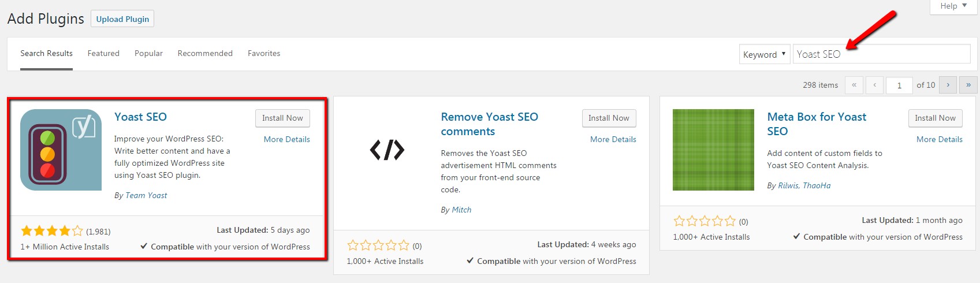Image resolution: width=980 pixels, height=283 pixels.
Task: Open the Popular plugins tab
Action: click(148, 53)
